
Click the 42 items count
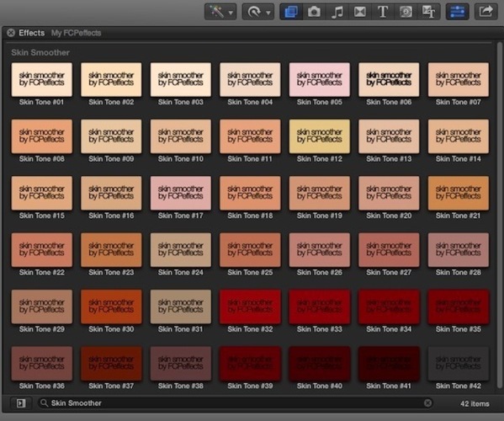click(x=475, y=403)
